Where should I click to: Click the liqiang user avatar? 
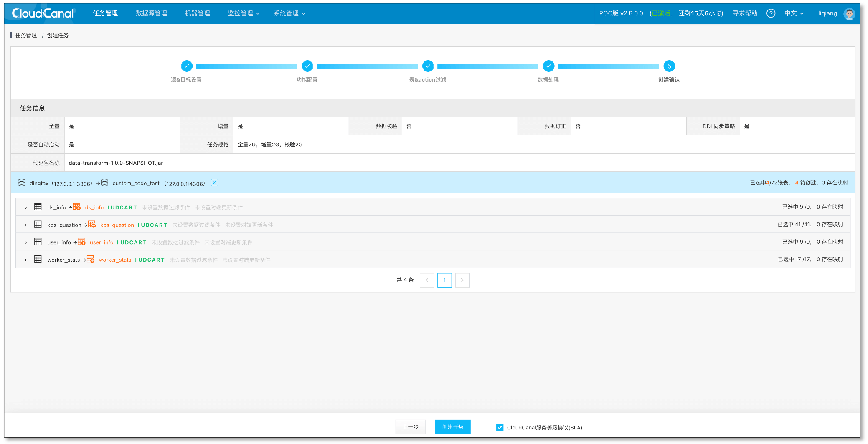(849, 13)
